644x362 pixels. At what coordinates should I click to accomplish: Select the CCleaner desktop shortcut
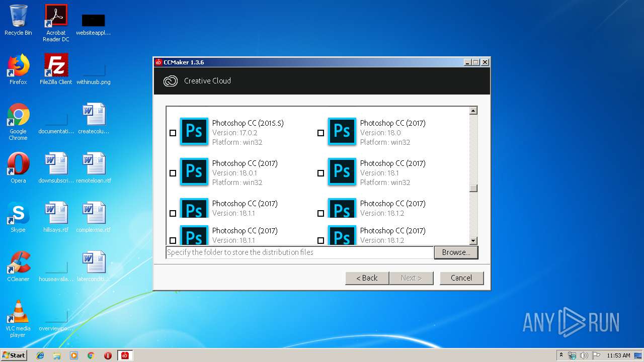pyautogui.click(x=18, y=266)
